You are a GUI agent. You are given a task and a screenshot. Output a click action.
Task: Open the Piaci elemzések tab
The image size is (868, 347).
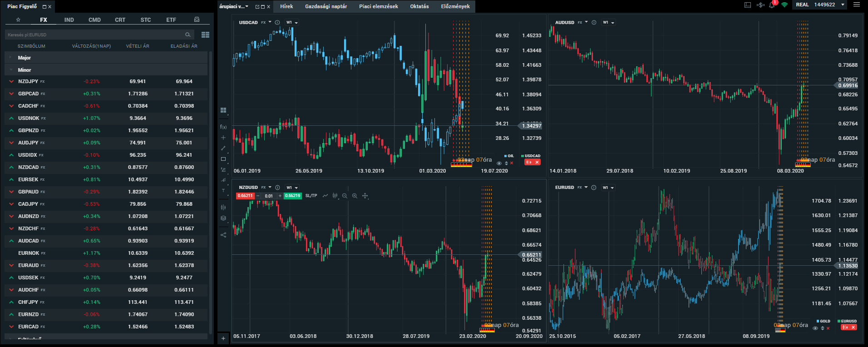coord(379,6)
